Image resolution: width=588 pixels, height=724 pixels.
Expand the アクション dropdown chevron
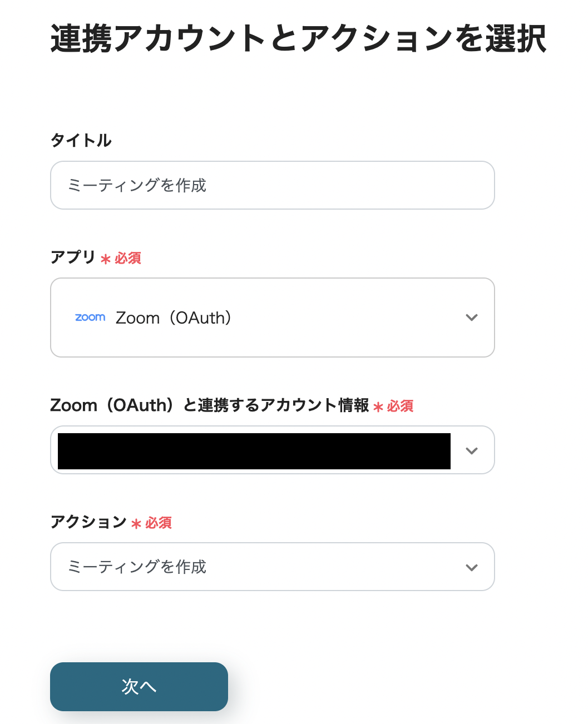tap(472, 567)
